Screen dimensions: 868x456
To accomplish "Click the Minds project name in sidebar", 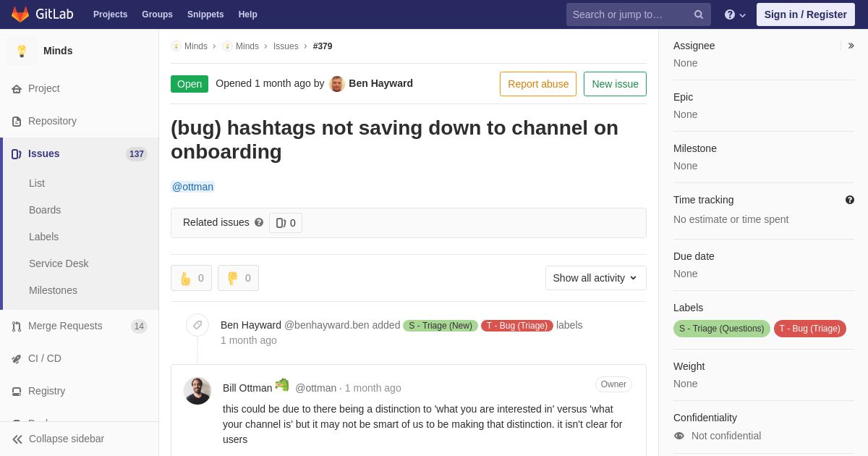I will click(58, 51).
